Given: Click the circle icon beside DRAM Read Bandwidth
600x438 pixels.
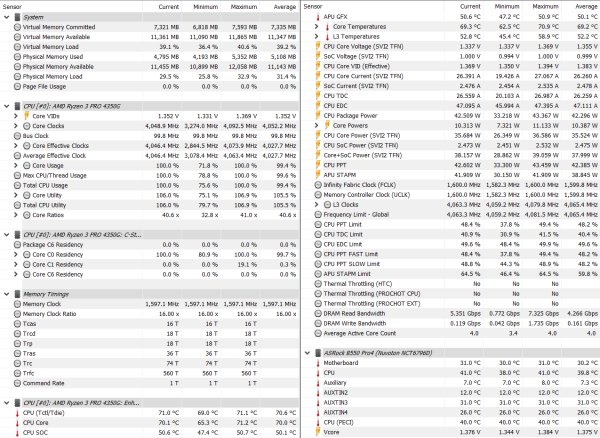Looking at the screenshot, I should point(318,313).
